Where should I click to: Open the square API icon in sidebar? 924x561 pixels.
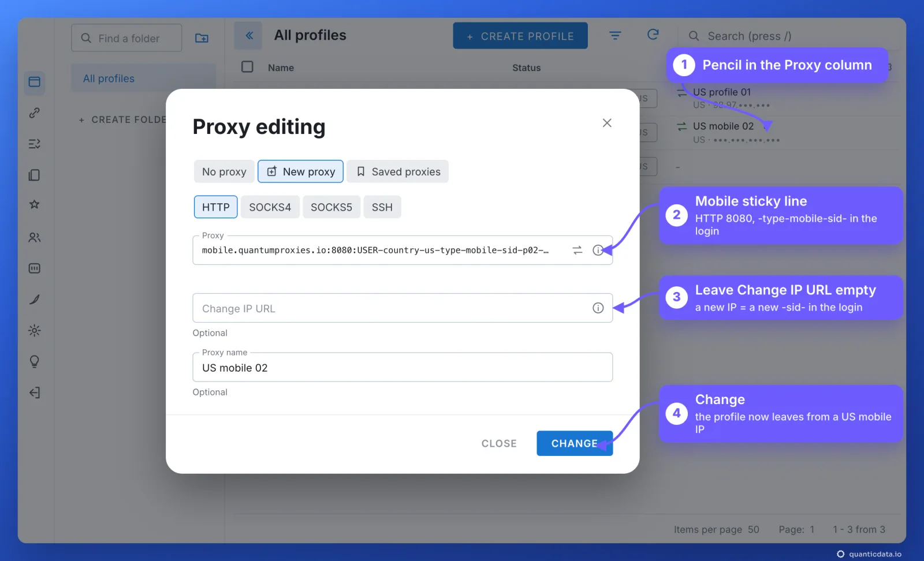(35, 268)
